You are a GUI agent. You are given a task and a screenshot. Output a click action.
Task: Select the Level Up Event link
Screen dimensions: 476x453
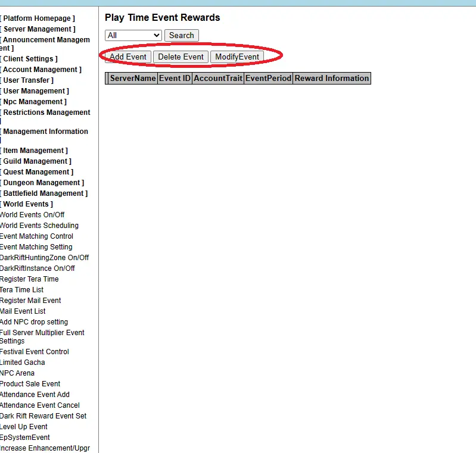[24, 427]
